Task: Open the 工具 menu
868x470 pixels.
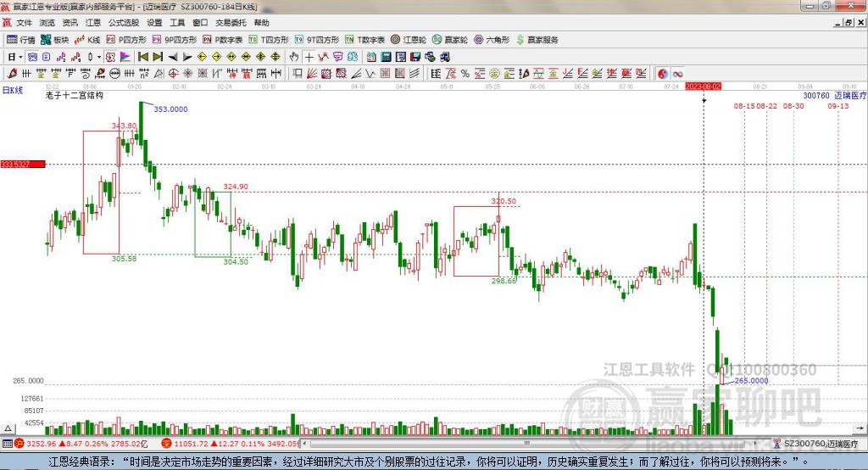Action: point(177,23)
